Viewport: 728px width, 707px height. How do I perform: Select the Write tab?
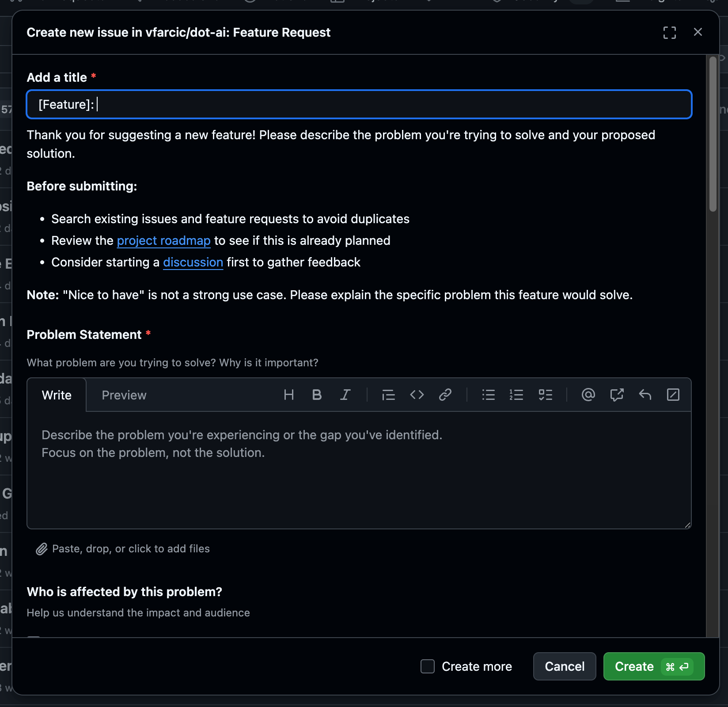tap(57, 395)
